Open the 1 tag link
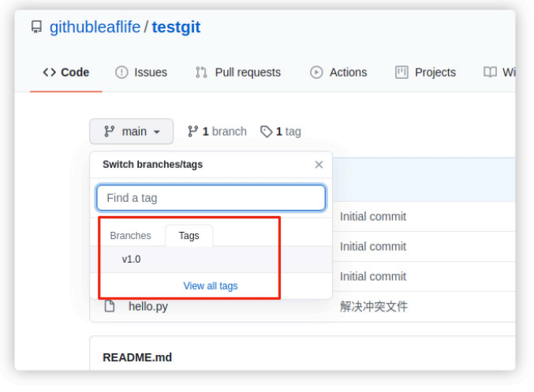This screenshot has height=392, width=534. click(281, 131)
